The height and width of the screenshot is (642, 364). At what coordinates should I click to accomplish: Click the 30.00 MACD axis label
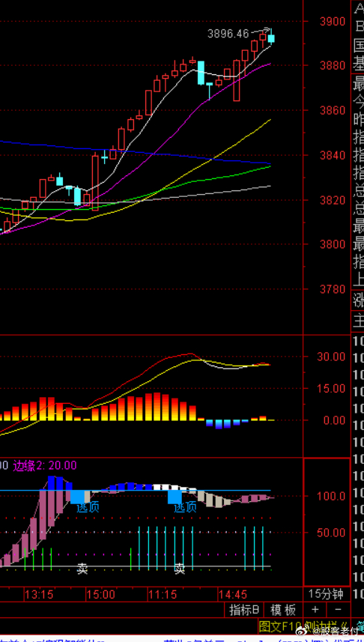pyautogui.click(x=331, y=357)
